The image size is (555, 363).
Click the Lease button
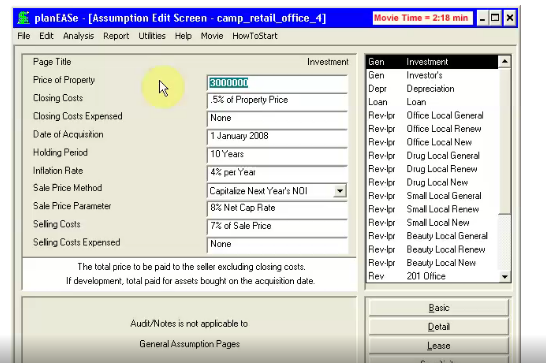pos(439,346)
